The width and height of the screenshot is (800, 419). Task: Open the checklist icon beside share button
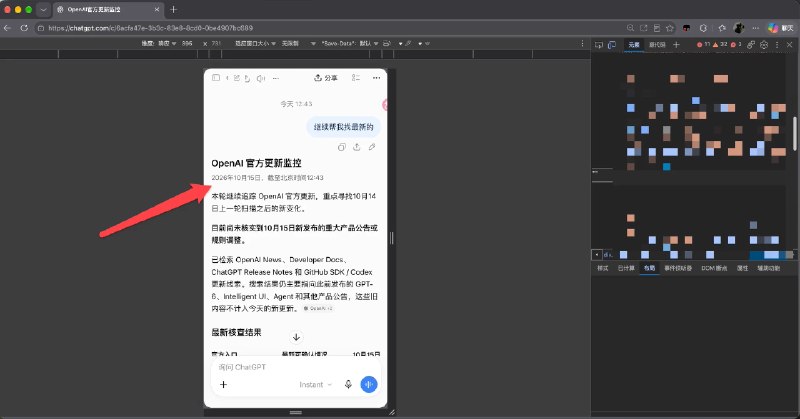click(x=356, y=78)
